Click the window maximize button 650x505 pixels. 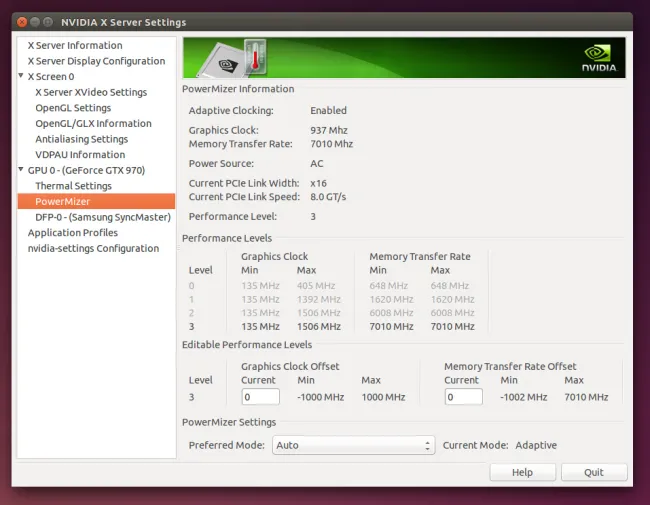[48, 22]
